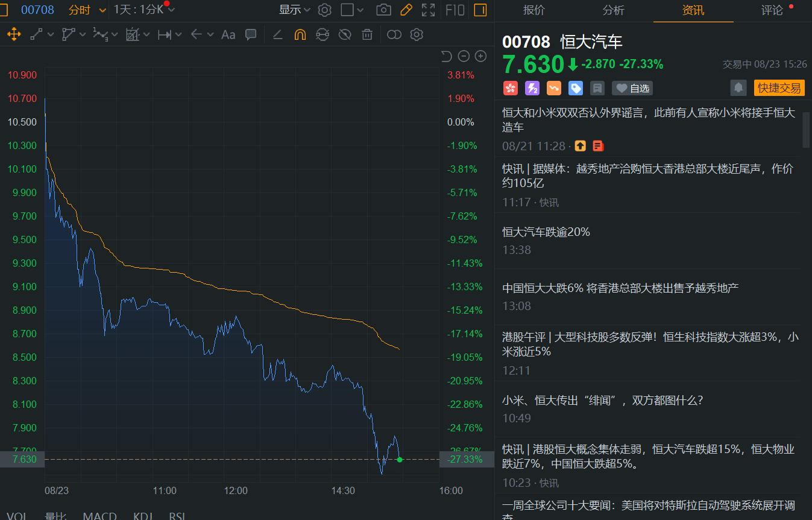Open drawing toolbar settings gear
Screen dimensions: 812x520
click(417, 34)
